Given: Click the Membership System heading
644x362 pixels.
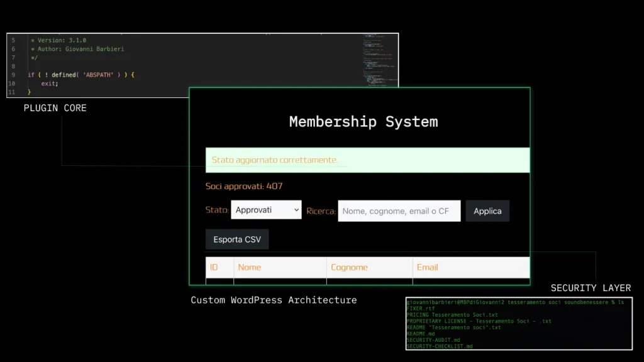Looking at the screenshot, I should point(364,121).
